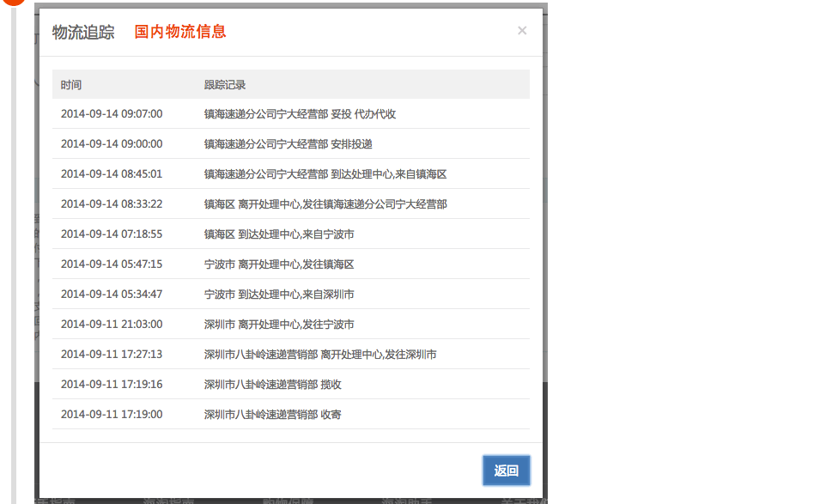Select the 安排投递 tracking record

(288, 143)
